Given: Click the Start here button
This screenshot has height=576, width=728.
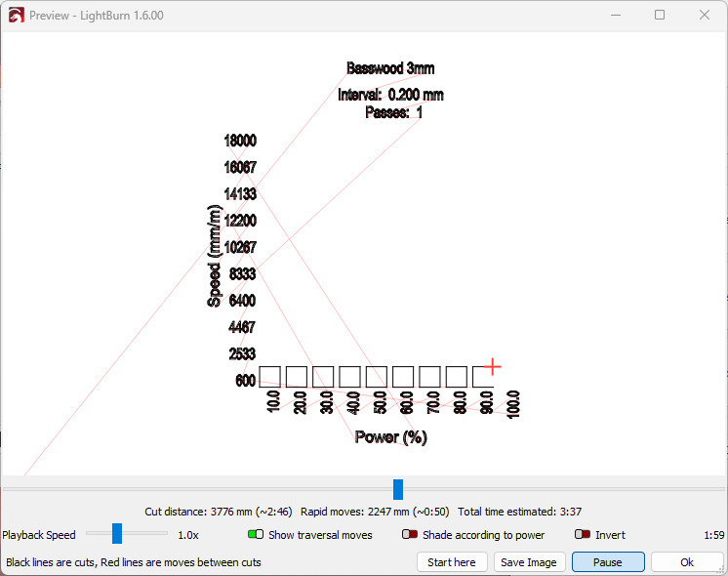Looking at the screenshot, I should point(452,562).
